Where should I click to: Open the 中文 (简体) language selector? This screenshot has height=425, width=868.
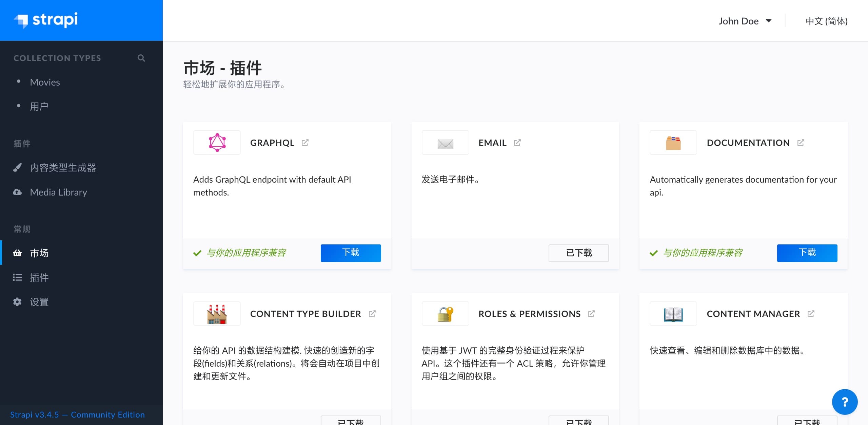[826, 21]
